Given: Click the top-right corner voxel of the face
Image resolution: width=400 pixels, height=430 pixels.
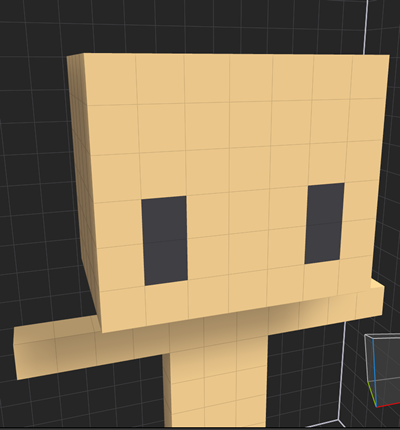Looking at the screenshot, I should pos(369,77).
